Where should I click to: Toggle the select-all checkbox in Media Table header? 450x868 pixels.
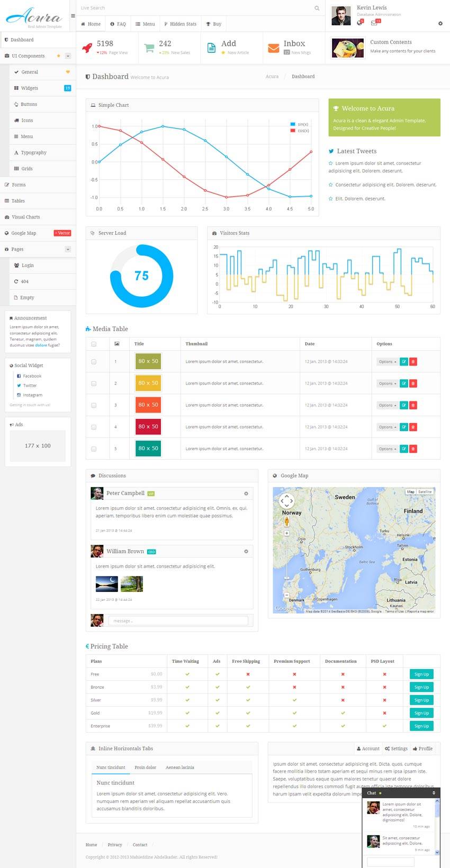[94, 344]
